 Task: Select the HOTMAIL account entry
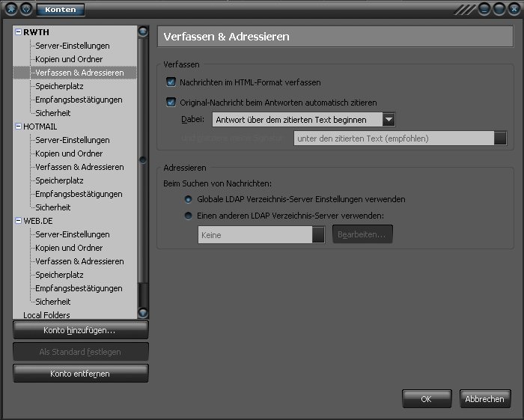coord(40,127)
